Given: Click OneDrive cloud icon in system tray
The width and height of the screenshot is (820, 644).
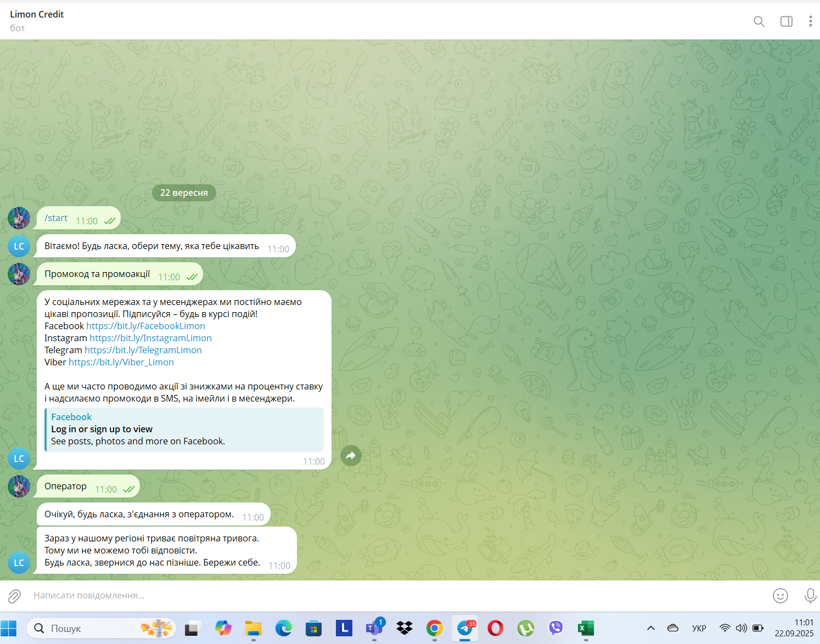Looking at the screenshot, I should [673, 629].
